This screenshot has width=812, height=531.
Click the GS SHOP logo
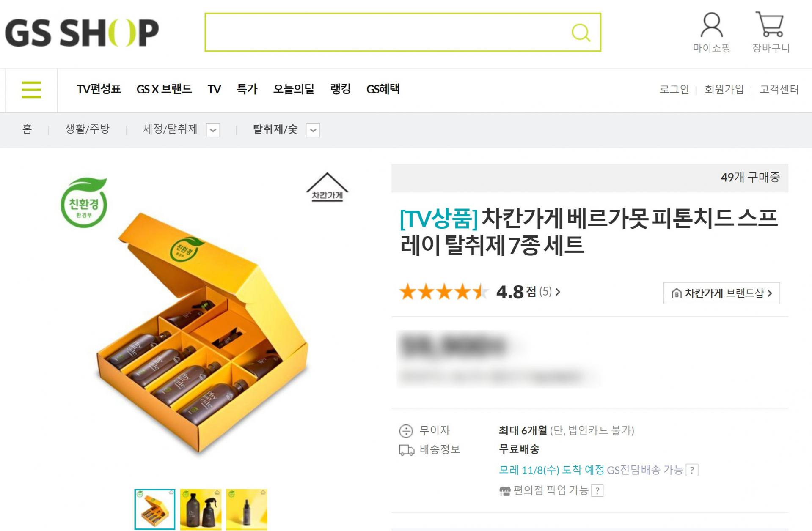point(82,33)
